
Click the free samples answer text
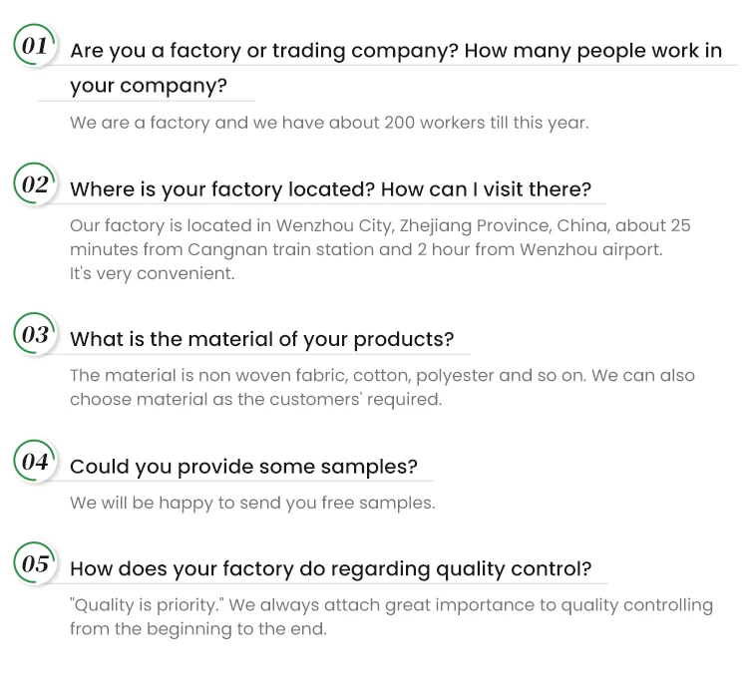click(x=252, y=503)
